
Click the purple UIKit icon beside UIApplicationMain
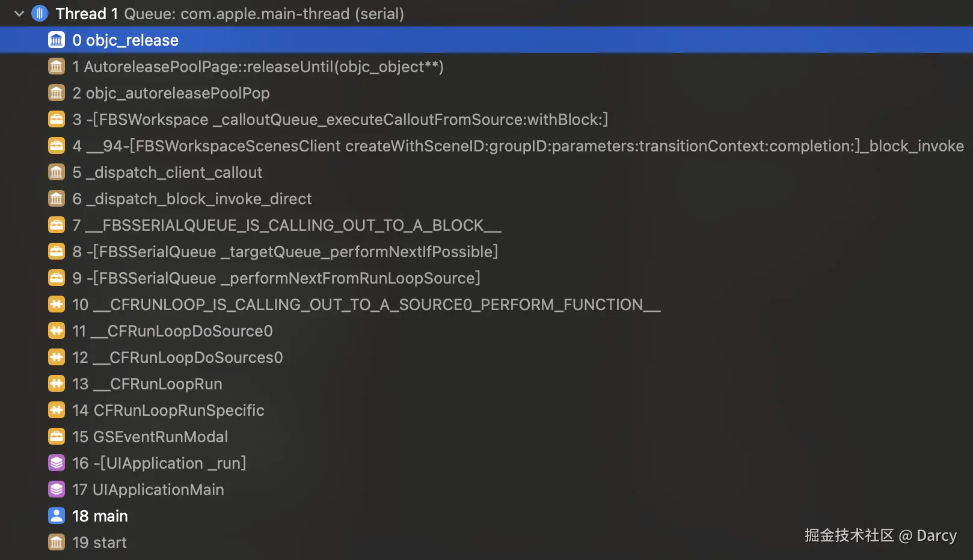pos(57,490)
